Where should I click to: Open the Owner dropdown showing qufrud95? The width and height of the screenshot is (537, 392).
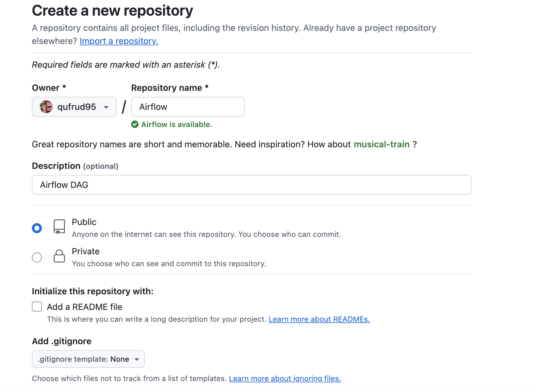pos(74,107)
